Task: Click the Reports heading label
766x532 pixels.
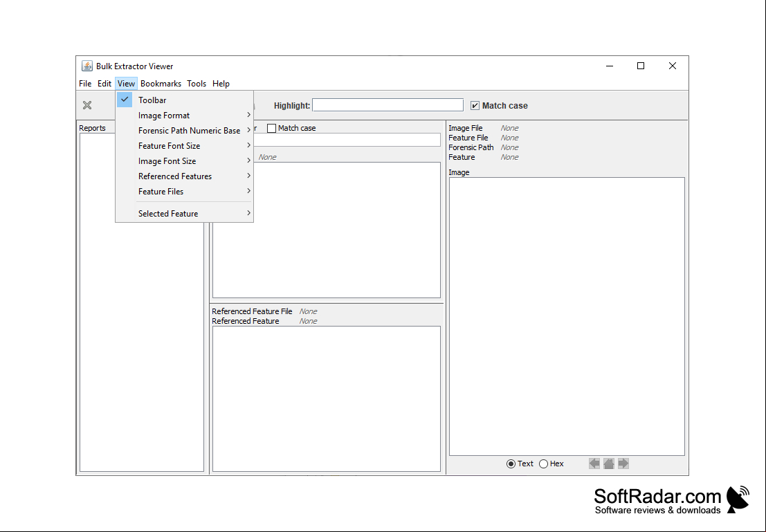Action: tap(92, 128)
